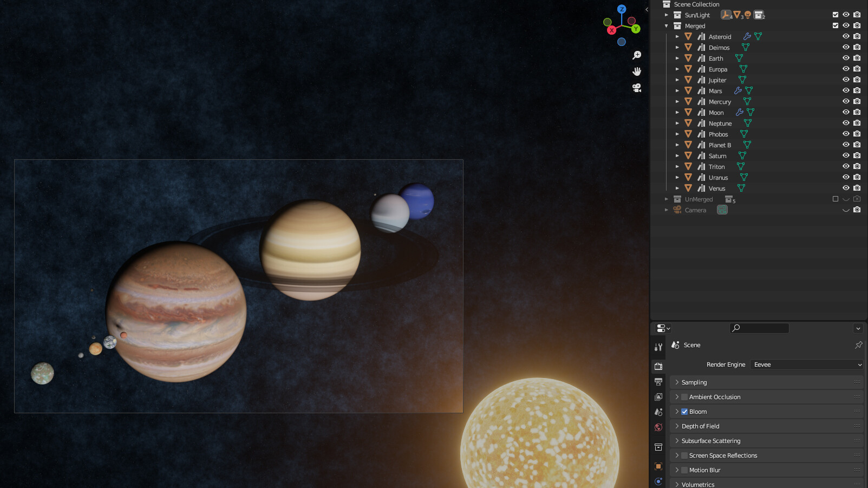The image size is (868, 488).
Task: Enable the Ambient Occlusion checkbox
Action: 684,397
